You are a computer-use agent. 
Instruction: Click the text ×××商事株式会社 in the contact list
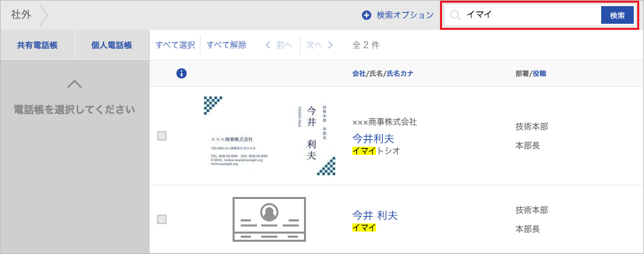click(x=385, y=122)
